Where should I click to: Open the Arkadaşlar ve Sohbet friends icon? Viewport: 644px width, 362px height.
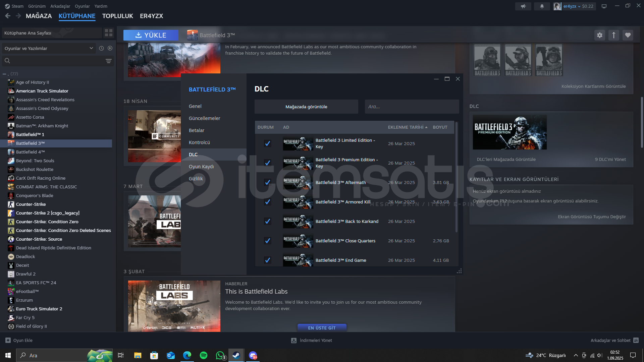636,340
